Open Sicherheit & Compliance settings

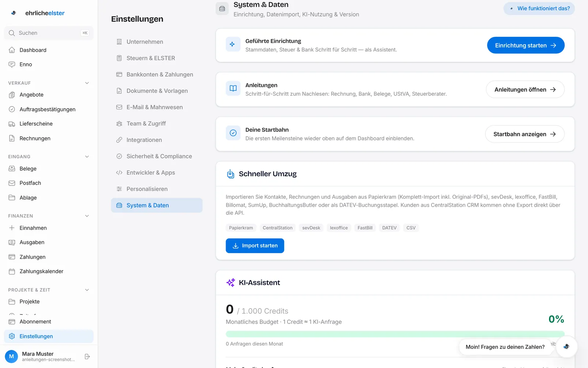tap(157, 156)
